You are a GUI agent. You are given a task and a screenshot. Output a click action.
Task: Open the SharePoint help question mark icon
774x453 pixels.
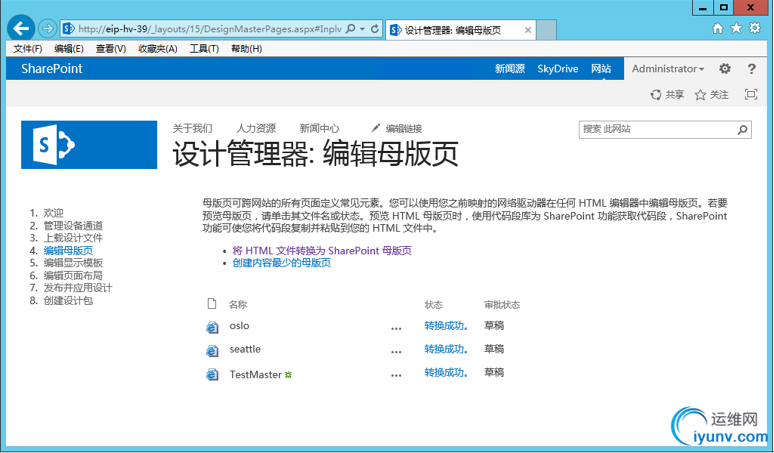click(x=751, y=69)
